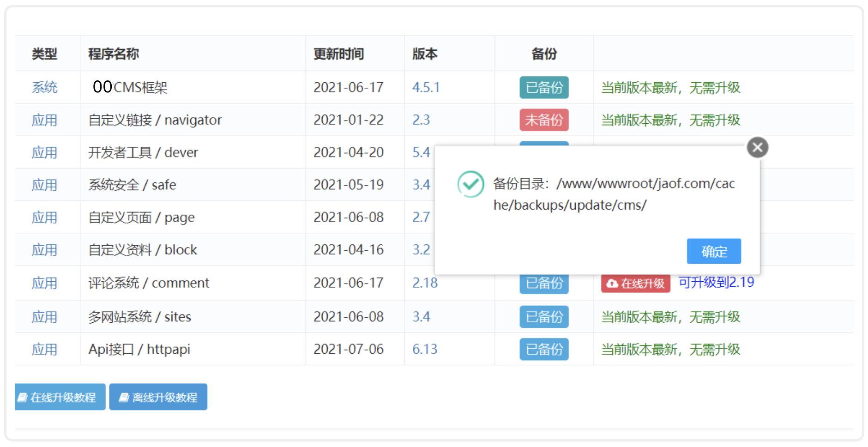The height and width of the screenshot is (447, 868).
Task: Click version 3.2 of block app
Action: (421, 250)
